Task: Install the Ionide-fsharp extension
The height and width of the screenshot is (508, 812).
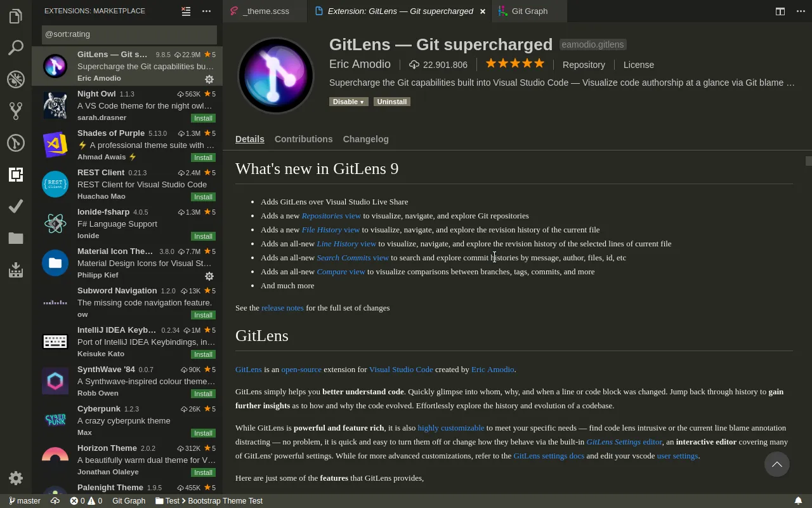Action: pos(204,236)
